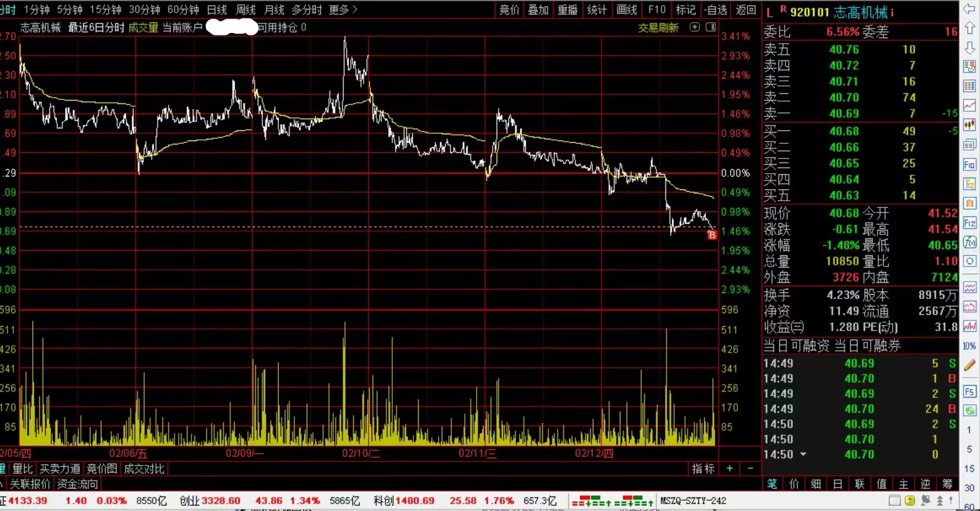980x511 pixels.
Task: Click the 竞价 toolbar button
Action: coord(510,10)
